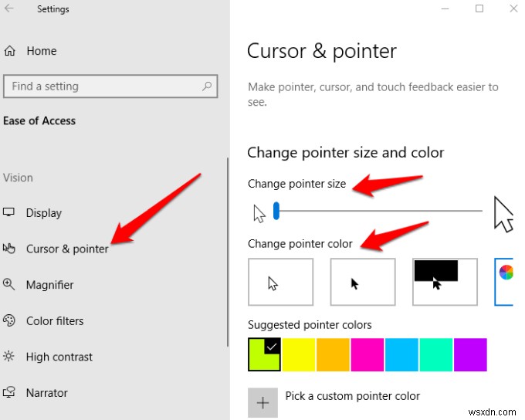Click the Magnifier zoom icon
The height and width of the screenshot is (420, 525).
[8, 284]
